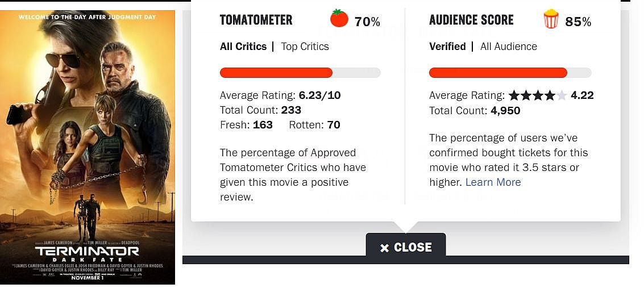Click the Fresh count of 163
The image size is (644, 288).
263,125
